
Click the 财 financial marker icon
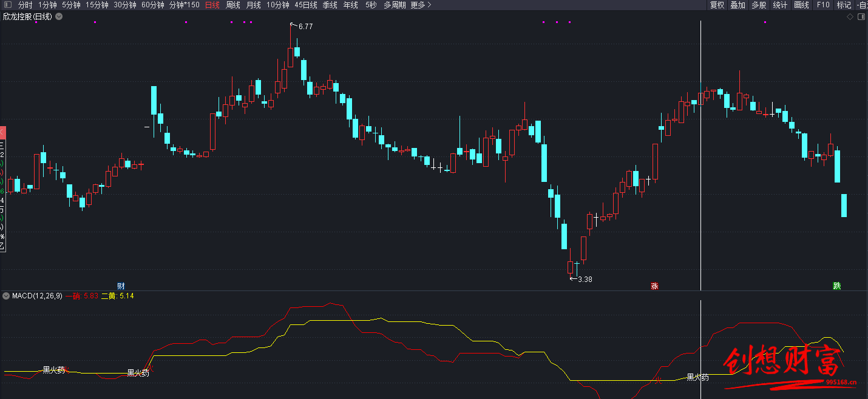pyautogui.click(x=121, y=286)
